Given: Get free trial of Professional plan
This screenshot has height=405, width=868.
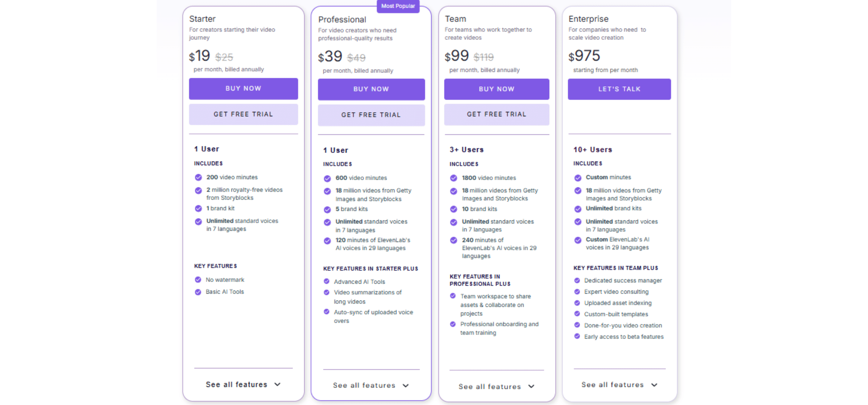Looking at the screenshot, I should (x=371, y=115).
